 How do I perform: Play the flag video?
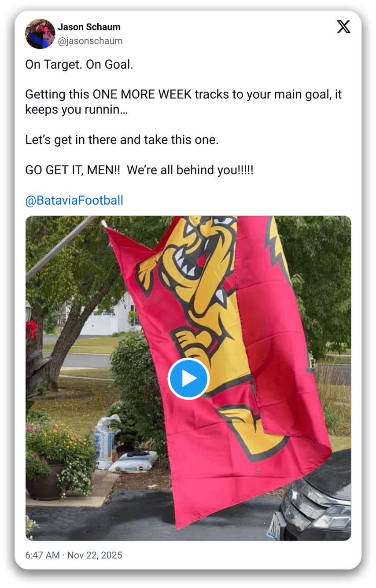coord(188,379)
